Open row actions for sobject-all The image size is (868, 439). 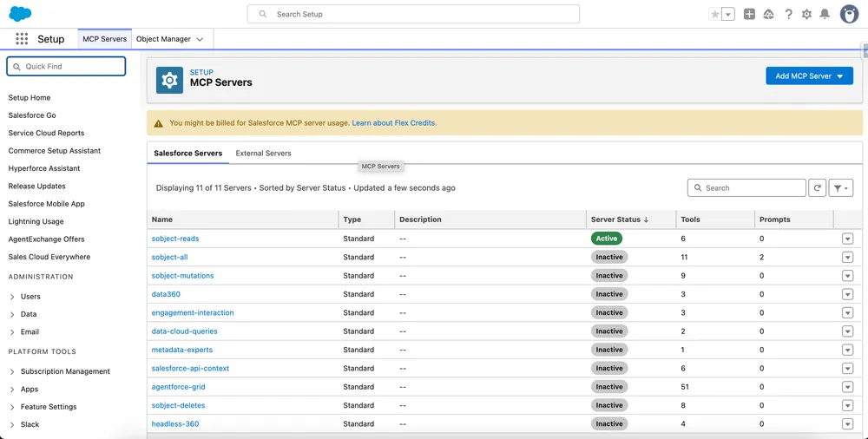(x=847, y=258)
